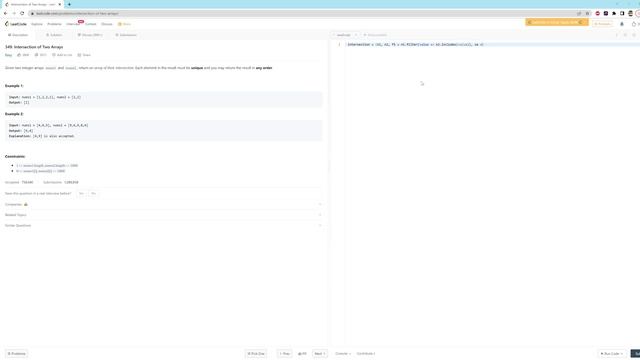Switch to the Submissions tab

pos(126,35)
